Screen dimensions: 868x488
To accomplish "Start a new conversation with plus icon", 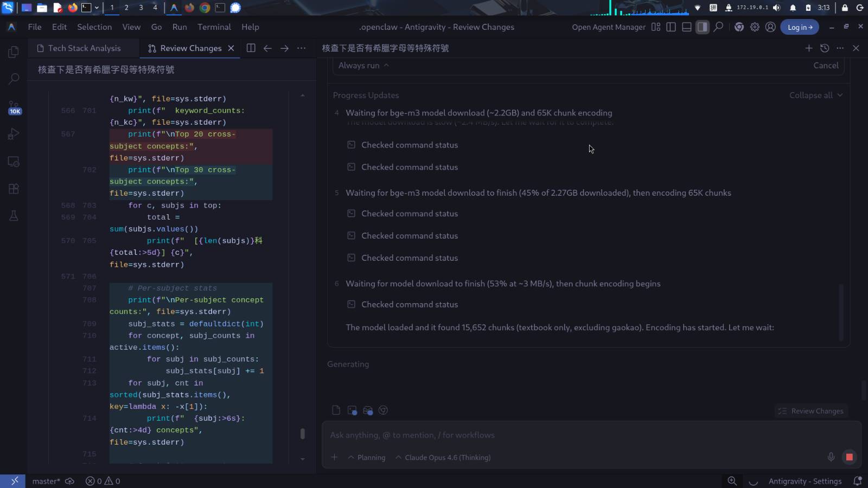I will tap(808, 48).
